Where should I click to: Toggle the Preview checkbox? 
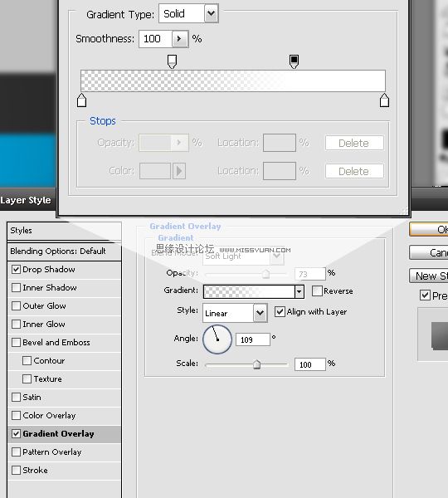point(425,295)
